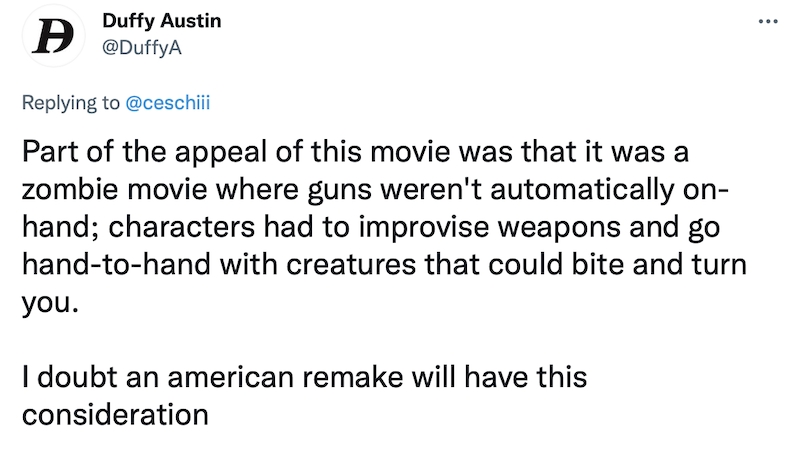Viewport: 800px width, 451px height.
Task: Open Duffy Austin's profile picture avatar
Action: pos(54,36)
